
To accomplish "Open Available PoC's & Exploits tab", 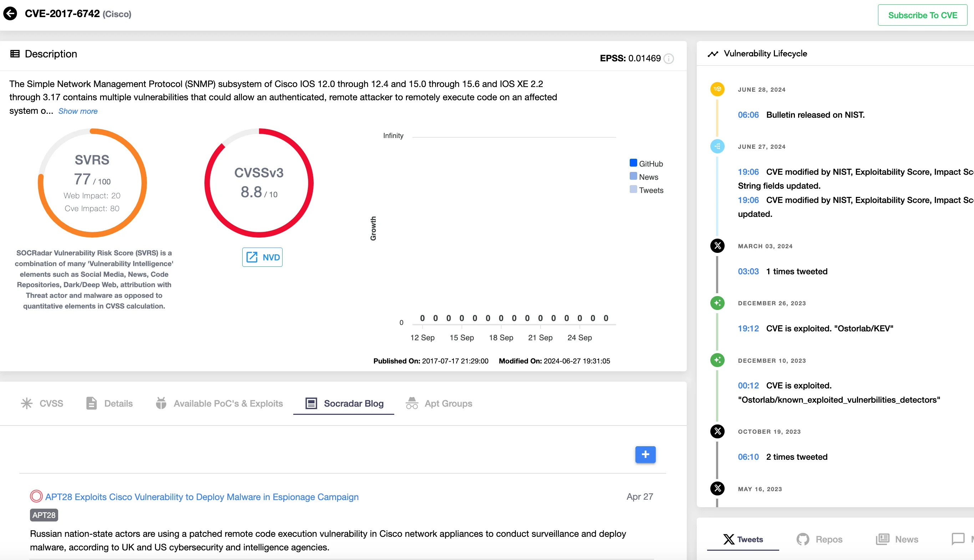I will tap(219, 403).
